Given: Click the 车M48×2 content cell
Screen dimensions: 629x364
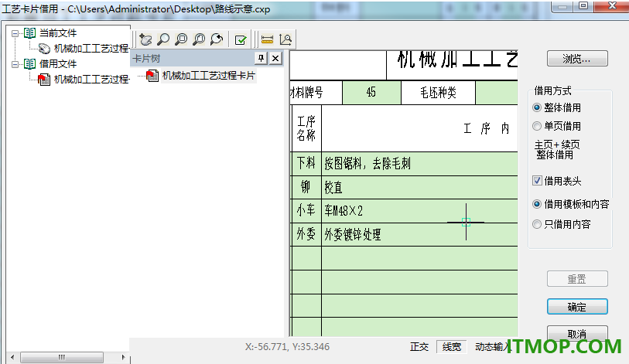Looking at the screenshot, I should click(x=419, y=211).
